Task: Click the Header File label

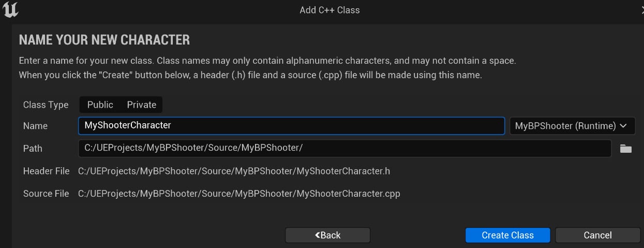Action: pyautogui.click(x=46, y=171)
